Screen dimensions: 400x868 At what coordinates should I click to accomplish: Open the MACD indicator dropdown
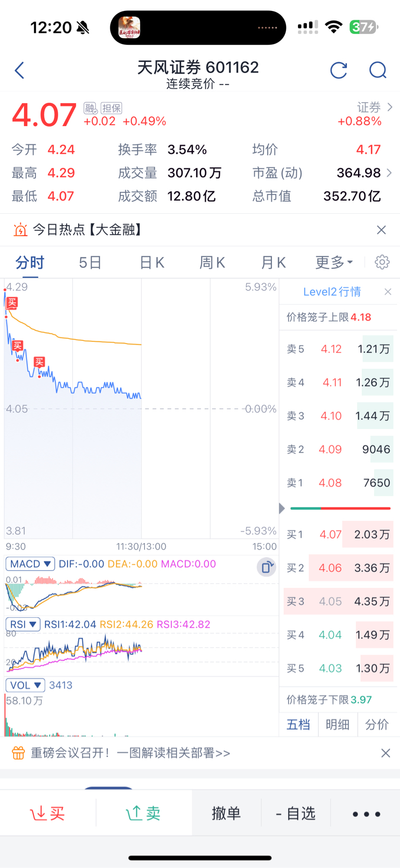(x=30, y=564)
